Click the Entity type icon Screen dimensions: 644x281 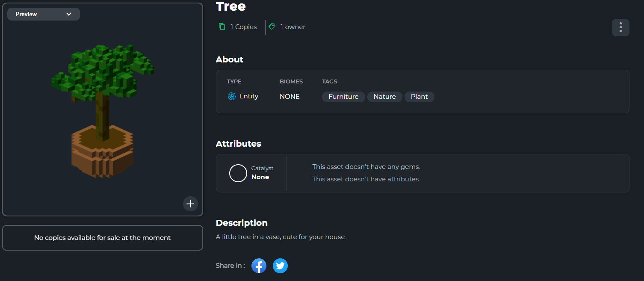point(232,96)
